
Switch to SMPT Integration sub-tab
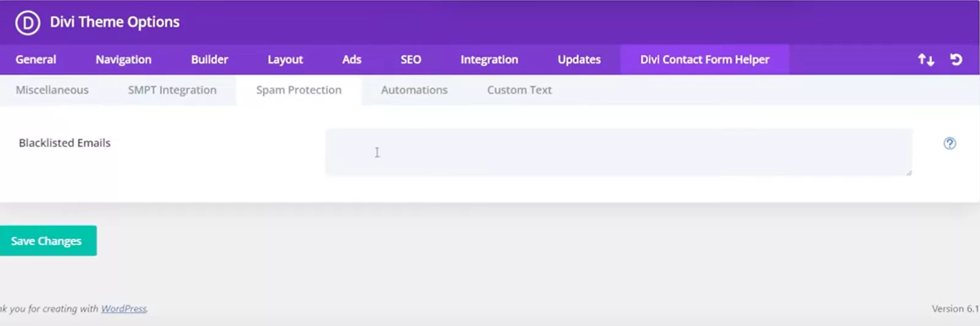(x=172, y=90)
